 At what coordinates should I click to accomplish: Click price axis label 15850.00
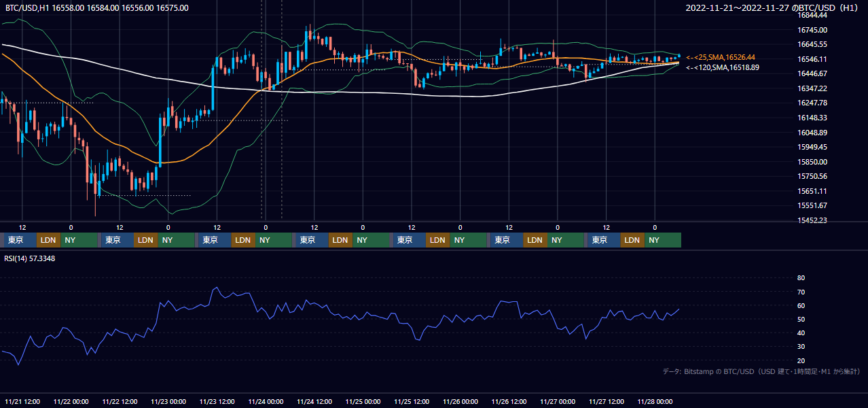(x=812, y=162)
